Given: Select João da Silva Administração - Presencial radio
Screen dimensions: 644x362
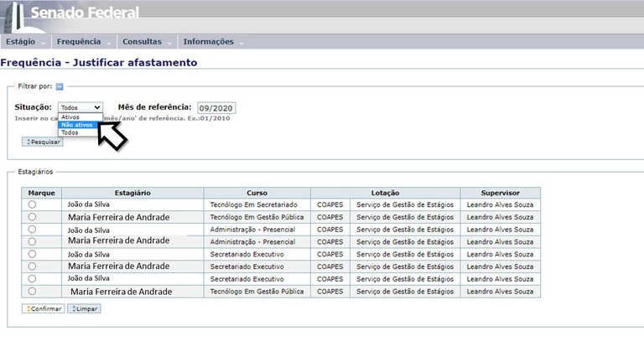Looking at the screenshot, I should point(32,229).
